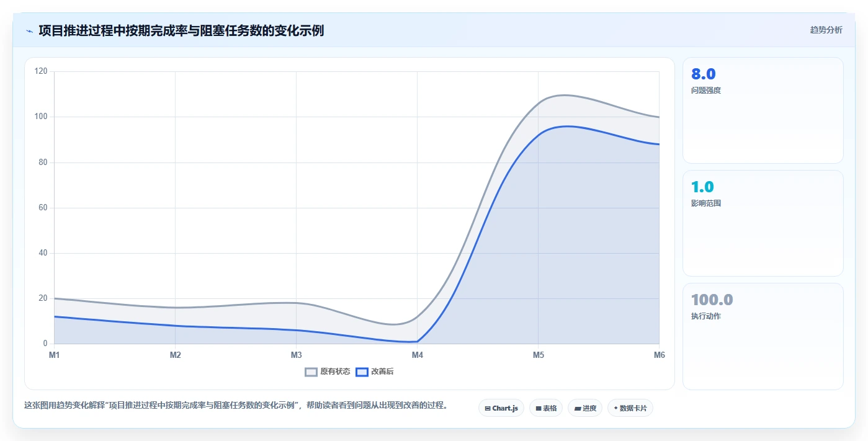Viewport: 868px width, 441px height.
Task: Click the 100 y-axis value
Action: 41,117
